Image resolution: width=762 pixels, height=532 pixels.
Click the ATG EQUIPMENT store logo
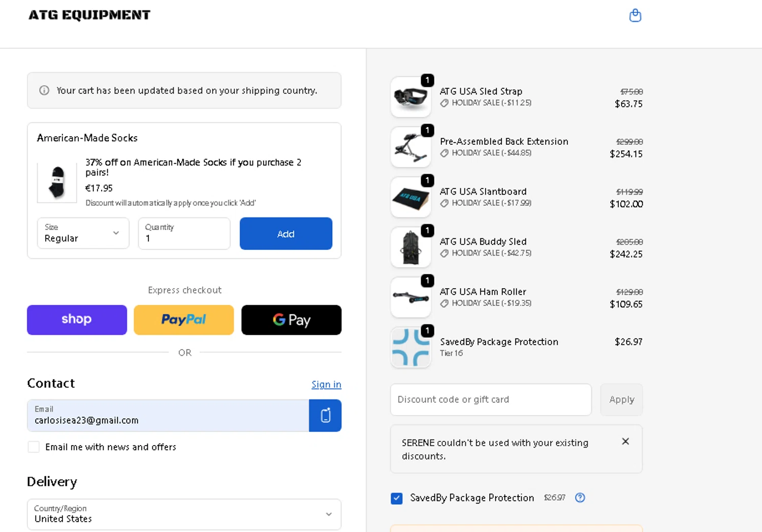point(89,15)
